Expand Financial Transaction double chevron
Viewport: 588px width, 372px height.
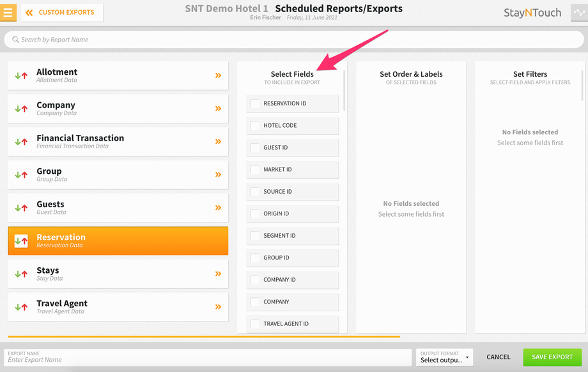218,141
